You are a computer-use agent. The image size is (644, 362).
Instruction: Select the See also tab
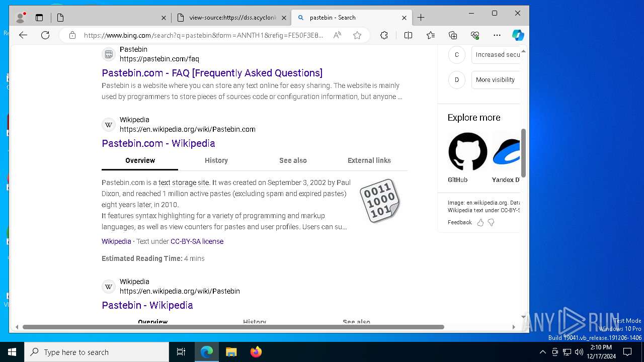(x=293, y=160)
